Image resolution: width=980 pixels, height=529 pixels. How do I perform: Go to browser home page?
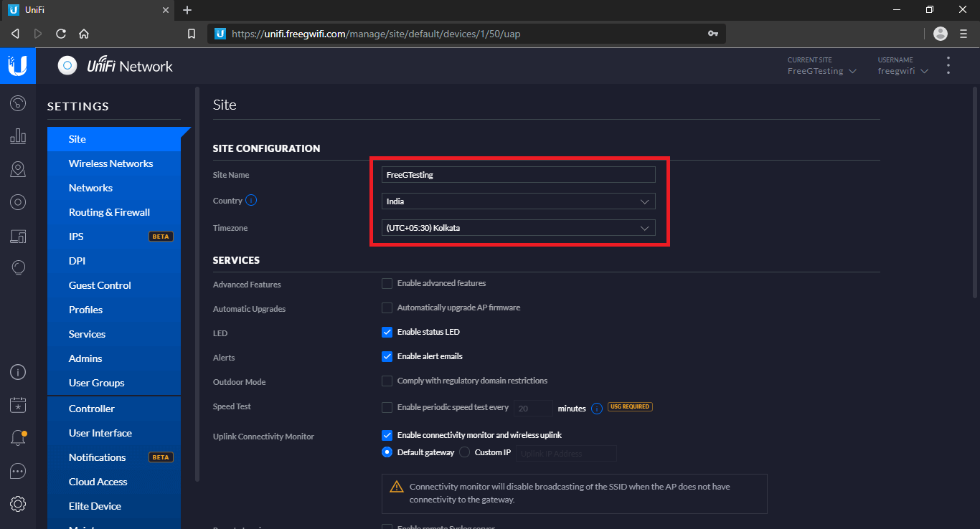[84, 34]
